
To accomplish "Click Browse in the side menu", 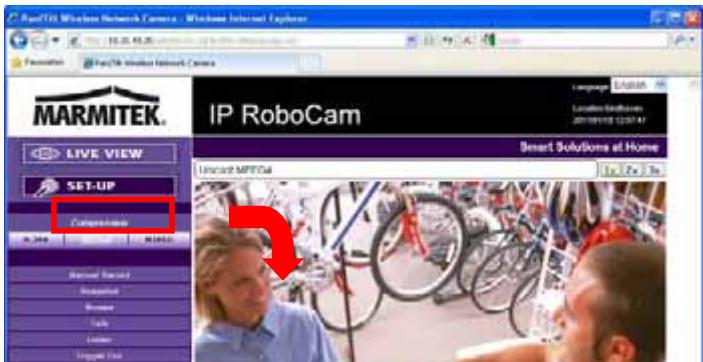I will (x=99, y=307).
